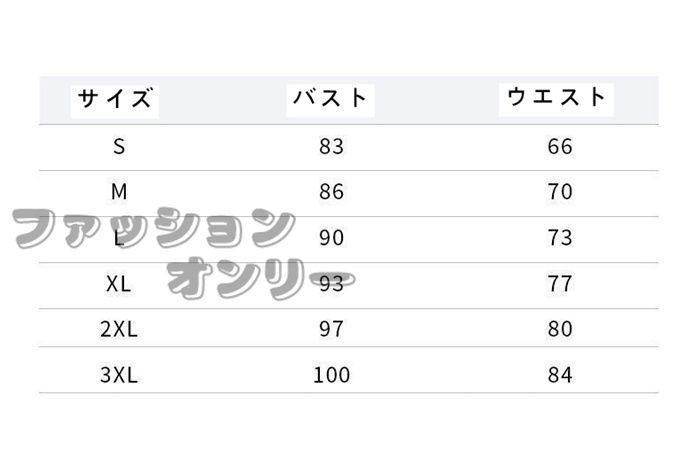Select the M size row label
The height and width of the screenshot is (473, 700).
(119, 192)
